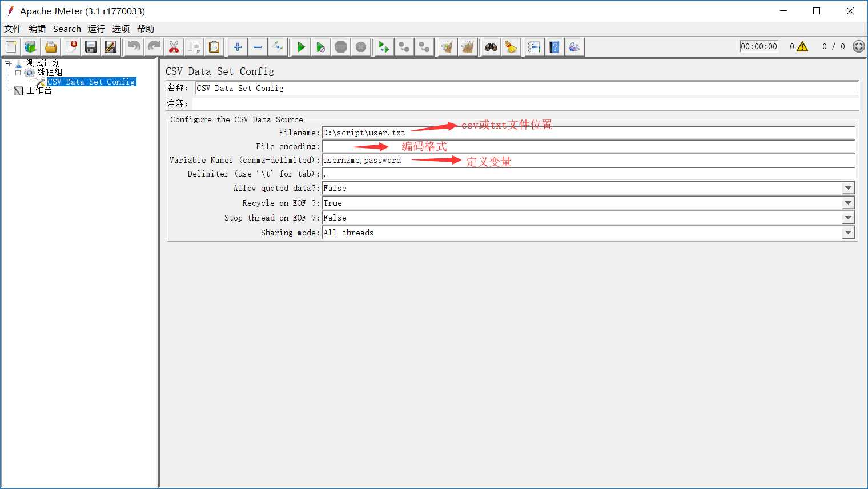Open the function helper dialog icon
This screenshot has width=868, height=489.
click(534, 47)
